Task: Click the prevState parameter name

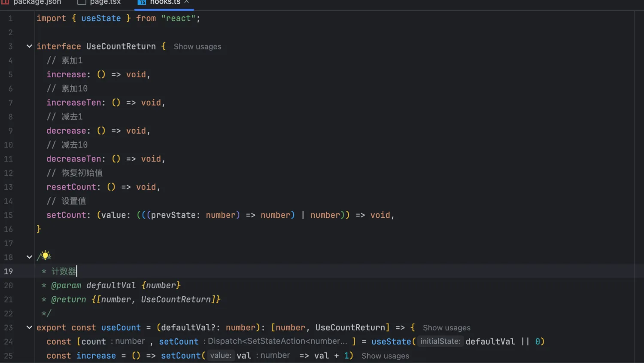Action: tap(173, 215)
